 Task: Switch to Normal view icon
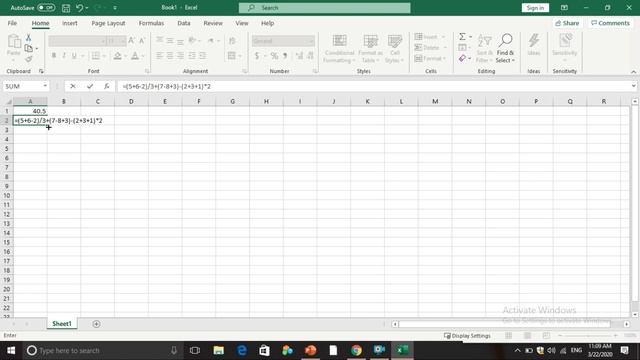pos(509,336)
